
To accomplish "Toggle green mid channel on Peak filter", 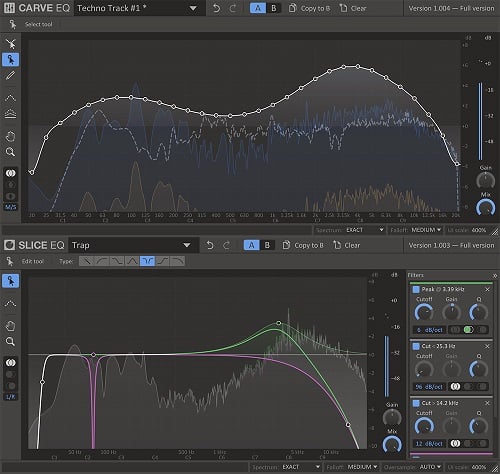I will pyautogui.click(x=468, y=330).
